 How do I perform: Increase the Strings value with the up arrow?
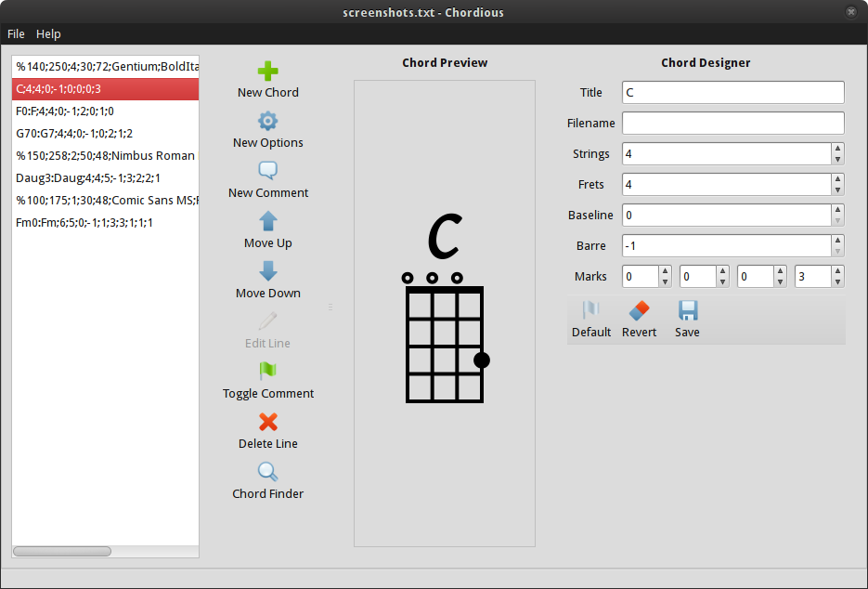(837, 149)
